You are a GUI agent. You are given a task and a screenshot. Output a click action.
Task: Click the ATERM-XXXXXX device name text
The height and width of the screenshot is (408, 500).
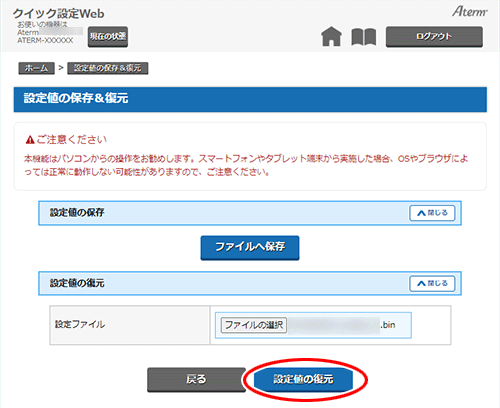point(45,40)
